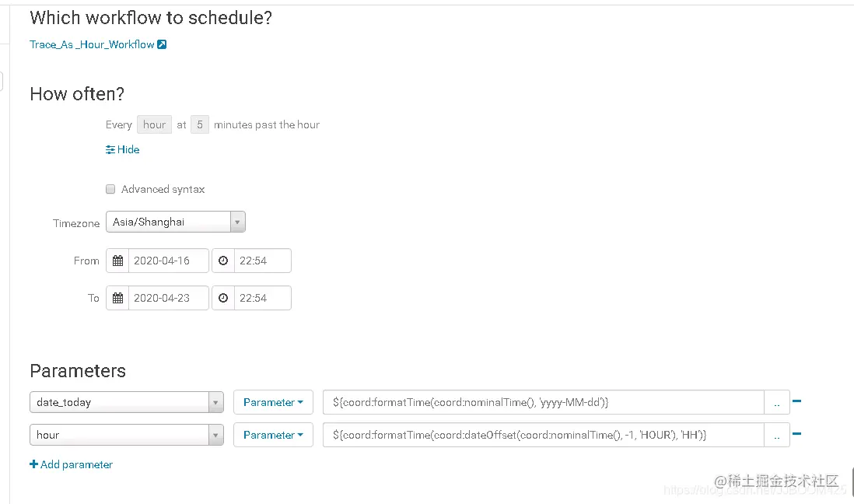This screenshot has width=854, height=504.
Task: Click the From date field 2020-04-16
Action: pyautogui.click(x=168, y=261)
